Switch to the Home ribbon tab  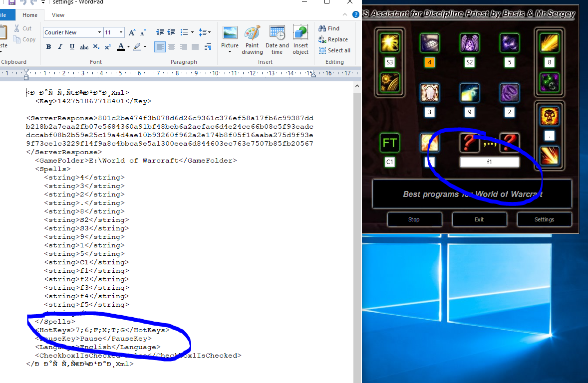click(x=30, y=15)
